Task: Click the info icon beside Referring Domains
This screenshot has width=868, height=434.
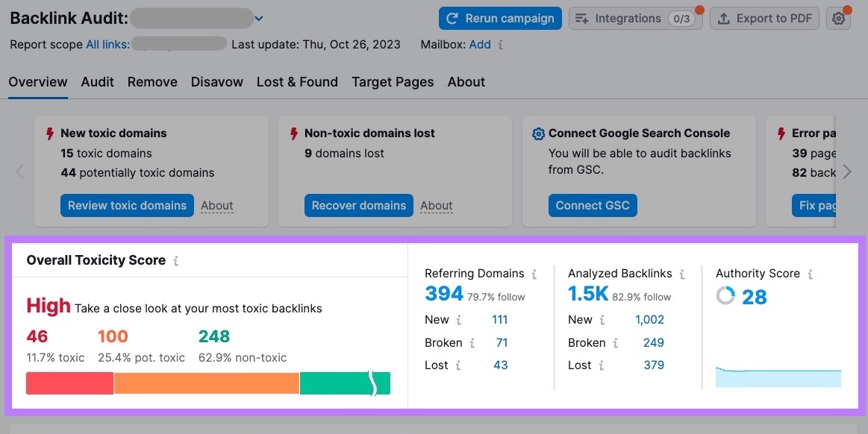Action: click(535, 274)
